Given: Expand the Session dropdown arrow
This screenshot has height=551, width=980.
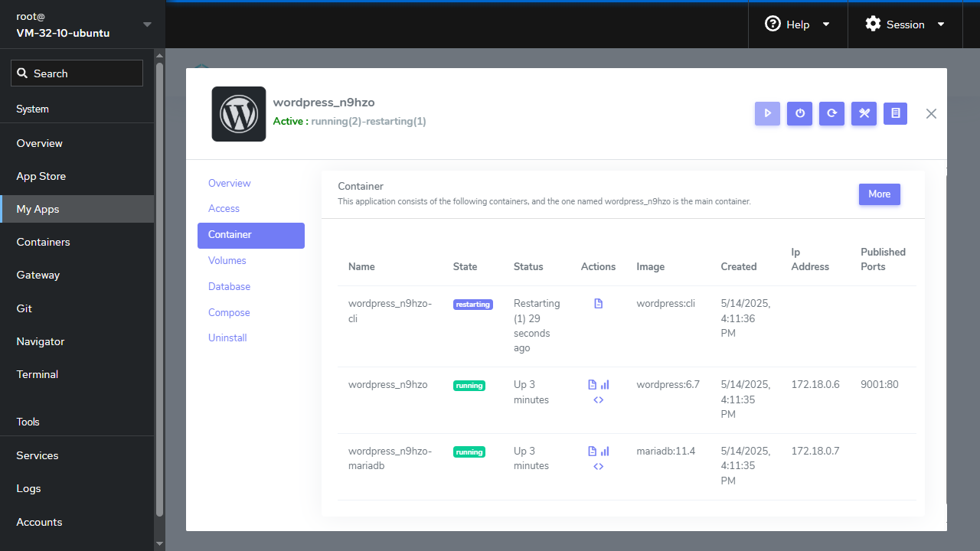Looking at the screenshot, I should tap(941, 24).
